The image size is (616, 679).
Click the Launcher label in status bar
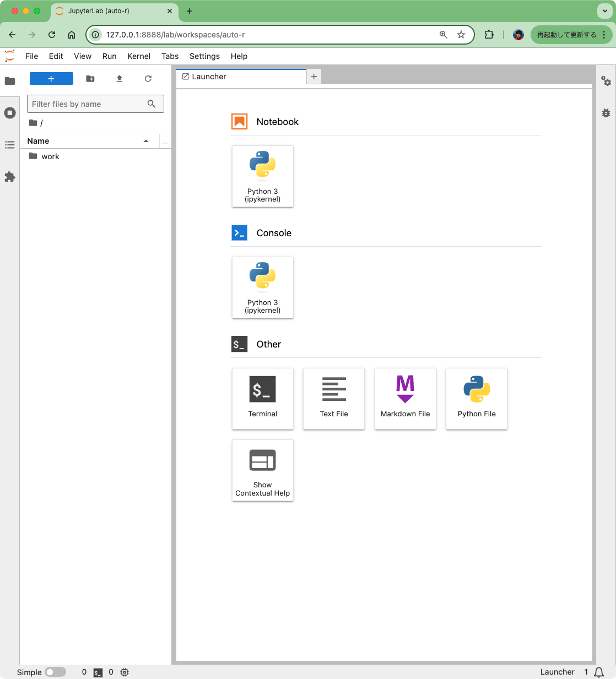[557, 672]
